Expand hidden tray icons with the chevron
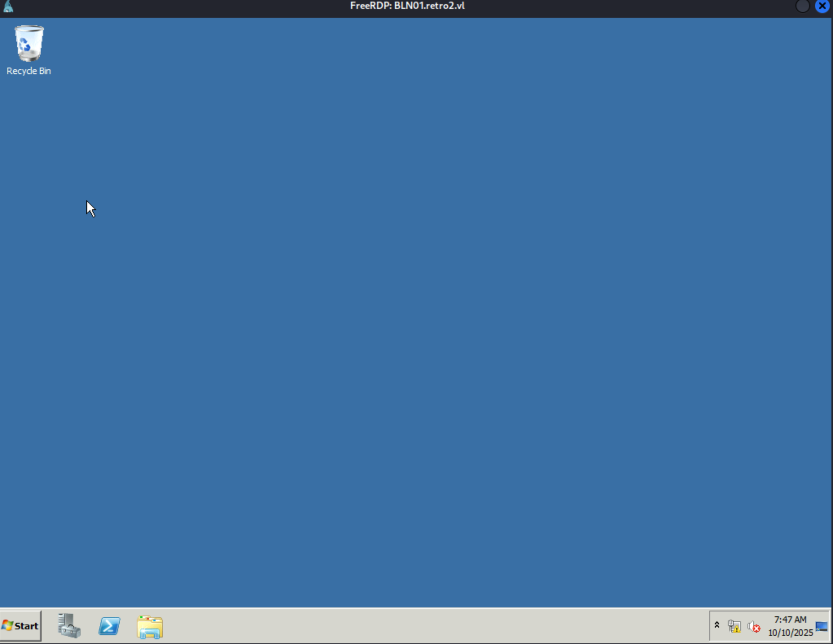The image size is (833, 644). [x=717, y=625]
